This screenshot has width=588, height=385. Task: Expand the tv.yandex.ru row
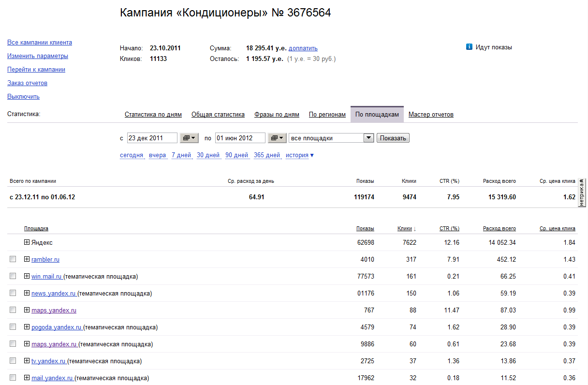pyautogui.click(x=27, y=361)
